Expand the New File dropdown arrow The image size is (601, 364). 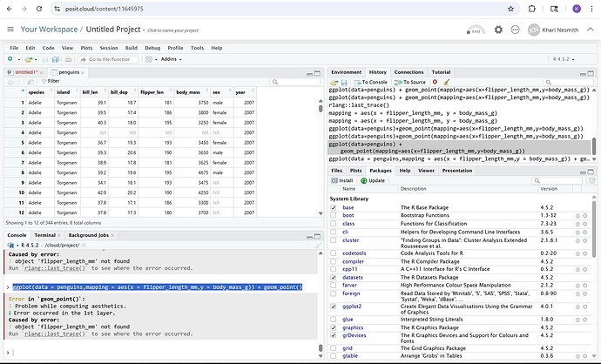pyautogui.click(x=17, y=59)
